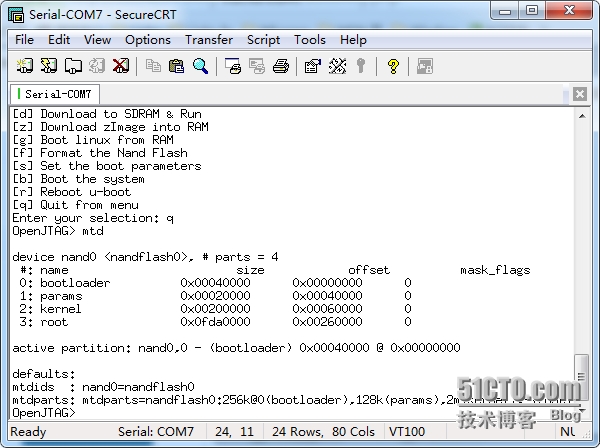Click the Disconnect red X icon
The height and width of the screenshot is (448, 600).
121,66
